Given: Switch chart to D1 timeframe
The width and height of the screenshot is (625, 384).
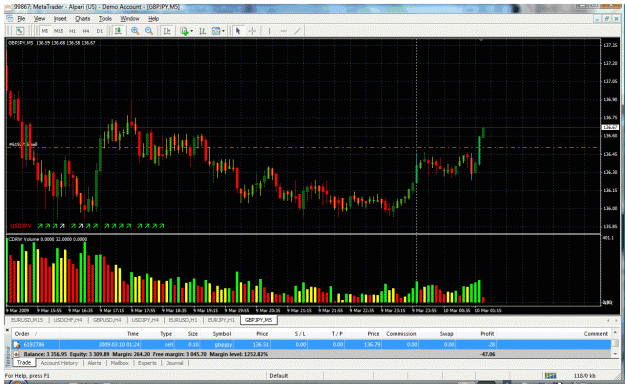Looking at the screenshot, I should (x=99, y=31).
